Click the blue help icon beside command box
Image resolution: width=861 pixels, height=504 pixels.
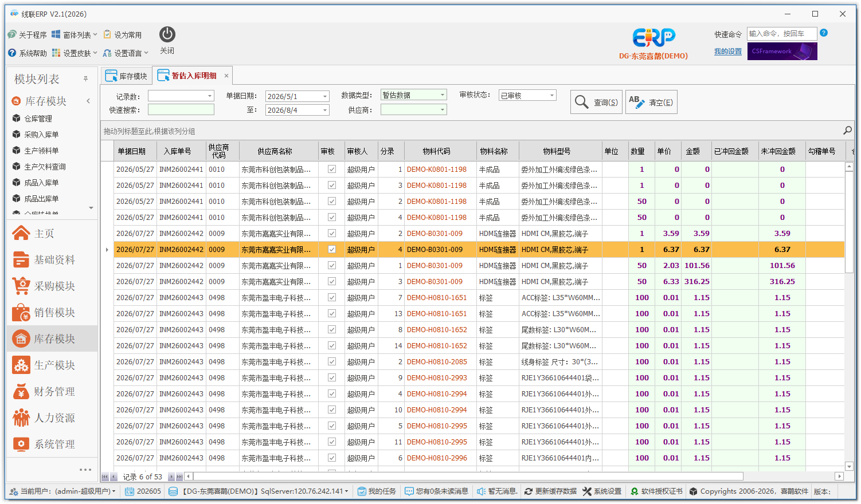coord(824,33)
